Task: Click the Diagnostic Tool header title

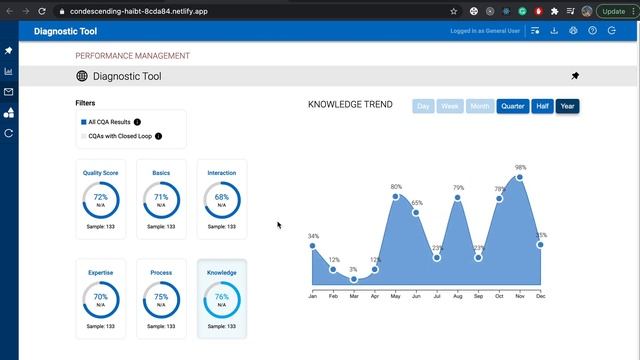Action: pyautogui.click(x=65, y=31)
